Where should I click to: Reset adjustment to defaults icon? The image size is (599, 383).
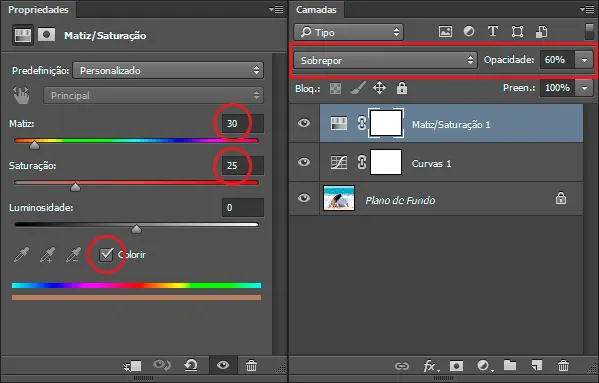tap(191, 365)
